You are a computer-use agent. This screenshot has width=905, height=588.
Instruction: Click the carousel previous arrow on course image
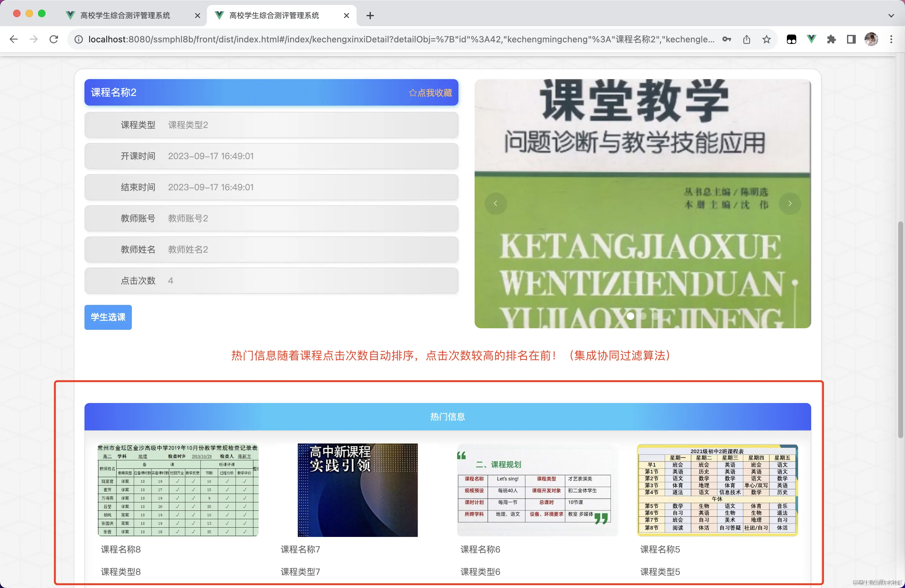(496, 204)
